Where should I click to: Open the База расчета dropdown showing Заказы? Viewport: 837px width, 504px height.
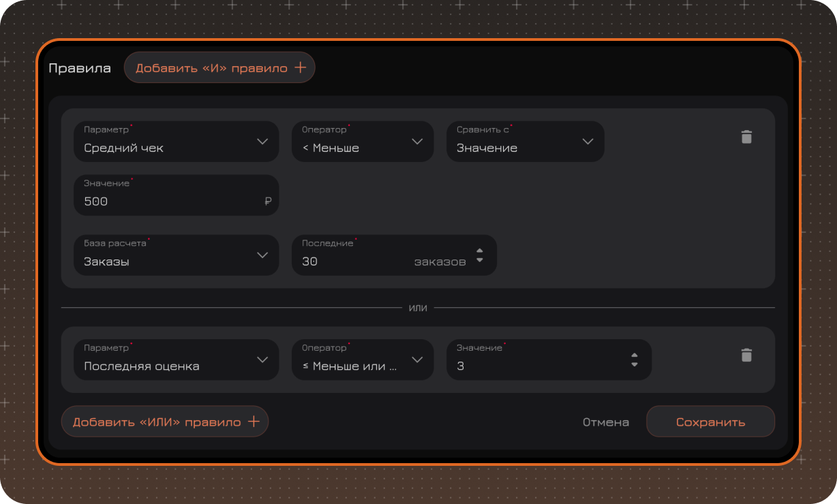(x=177, y=255)
